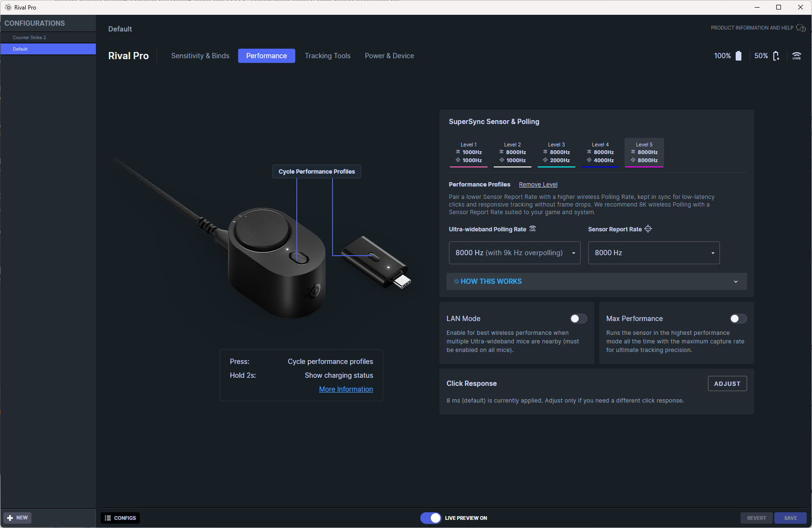Open the Sensitivity & Binds tab
The width and height of the screenshot is (812, 528).
pos(200,56)
